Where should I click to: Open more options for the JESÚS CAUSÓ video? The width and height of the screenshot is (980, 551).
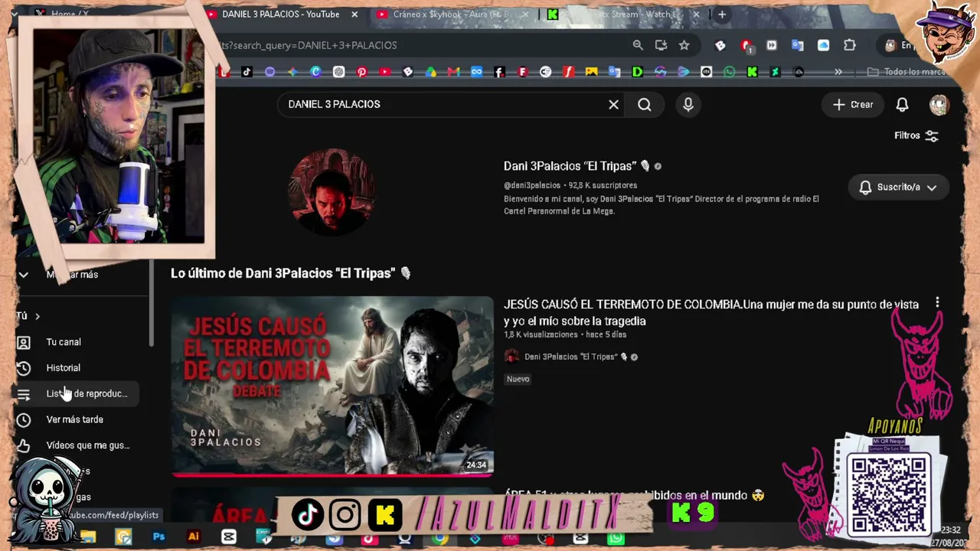937,304
